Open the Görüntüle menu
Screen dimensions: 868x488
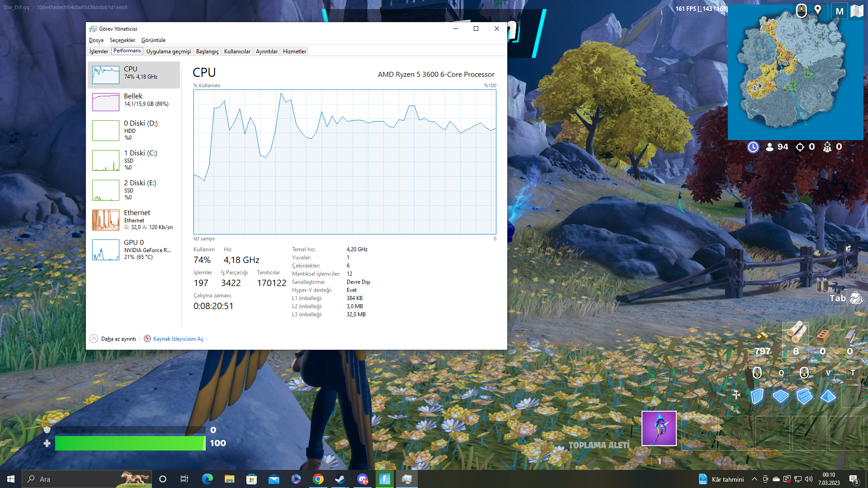pos(153,40)
